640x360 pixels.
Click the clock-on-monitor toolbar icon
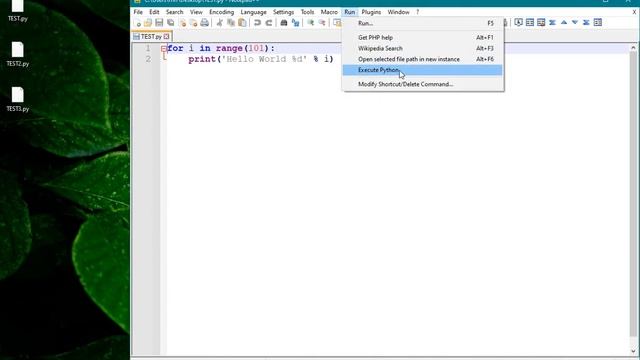(x=518, y=22)
